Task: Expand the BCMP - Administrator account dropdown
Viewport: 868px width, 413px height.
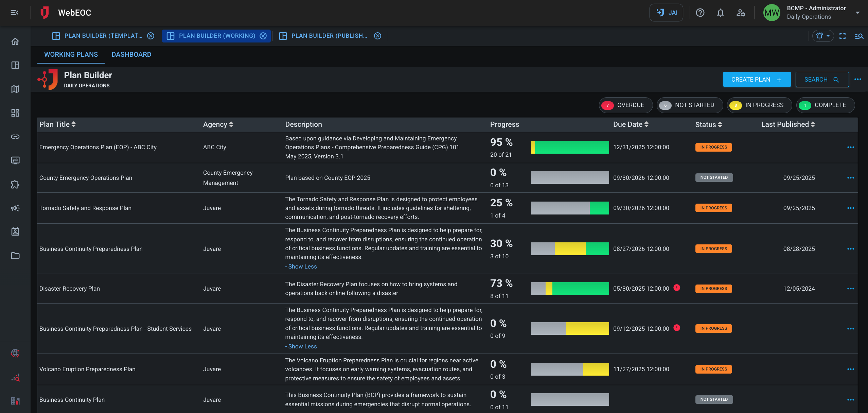Action: [x=857, y=12]
